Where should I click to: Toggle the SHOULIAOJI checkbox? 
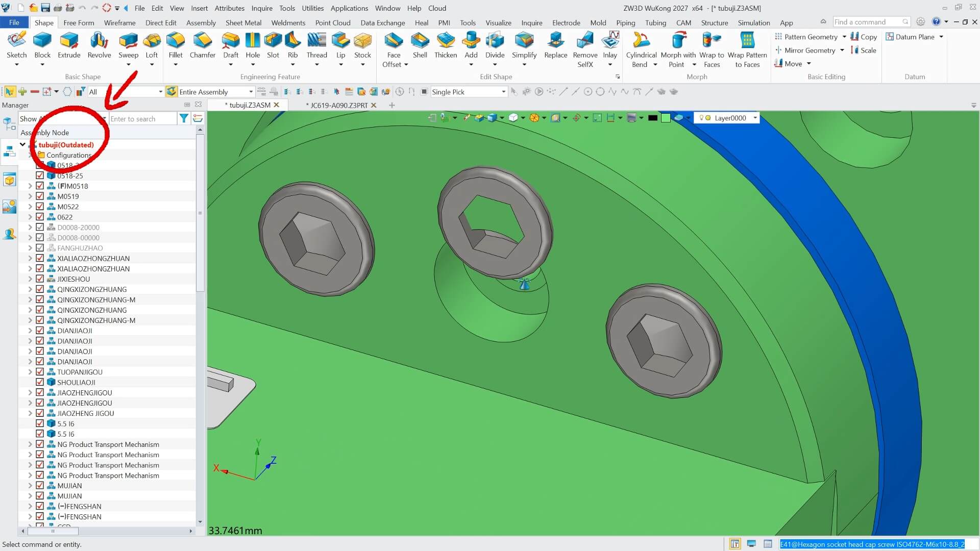40,382
